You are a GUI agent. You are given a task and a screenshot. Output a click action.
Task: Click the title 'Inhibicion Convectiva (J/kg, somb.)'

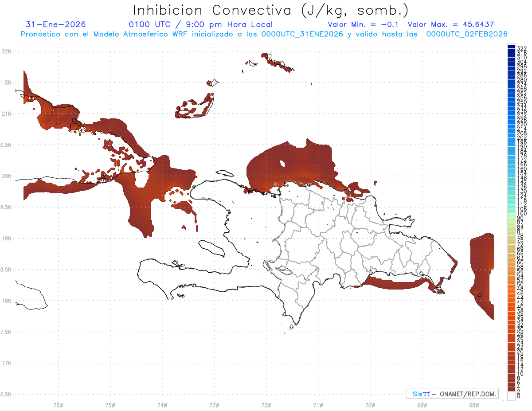(x=271, y=11)
